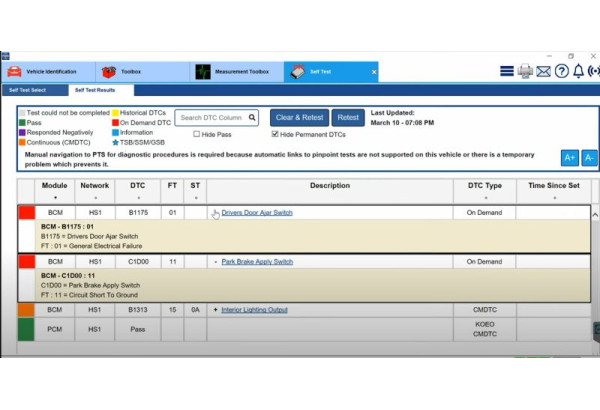600x410 pixels.
Task: Uncheck Hide Permanent DTCs
Action: [x=276, y=134]
